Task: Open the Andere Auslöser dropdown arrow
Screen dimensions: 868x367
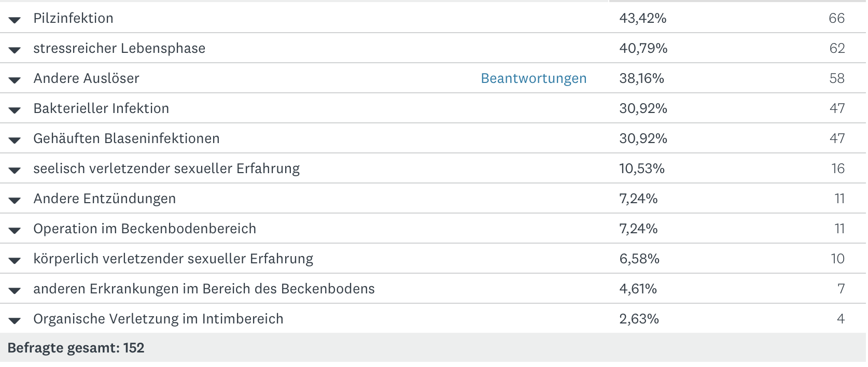Action: (x=15, y=80)
